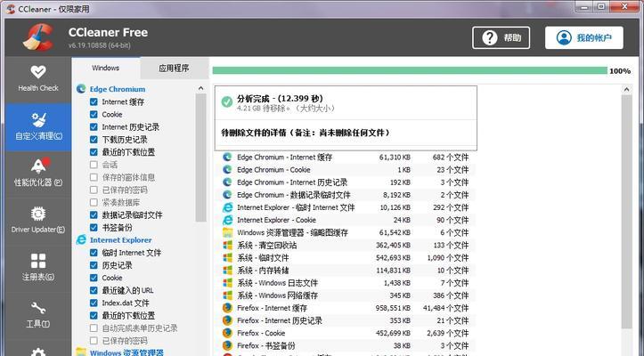Open Custom Clean (自定义清理) in sidebar
644x356 pixels.
[38, 127]
